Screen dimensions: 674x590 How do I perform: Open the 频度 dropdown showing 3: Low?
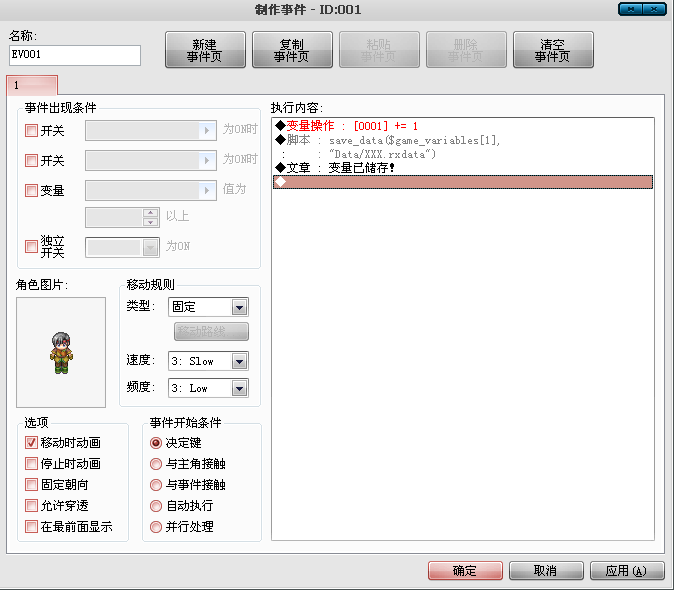(x=208, y=388)
